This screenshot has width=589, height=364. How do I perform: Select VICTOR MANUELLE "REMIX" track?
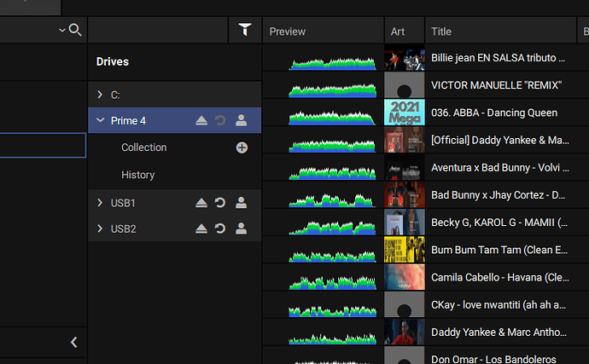[496, 85]
